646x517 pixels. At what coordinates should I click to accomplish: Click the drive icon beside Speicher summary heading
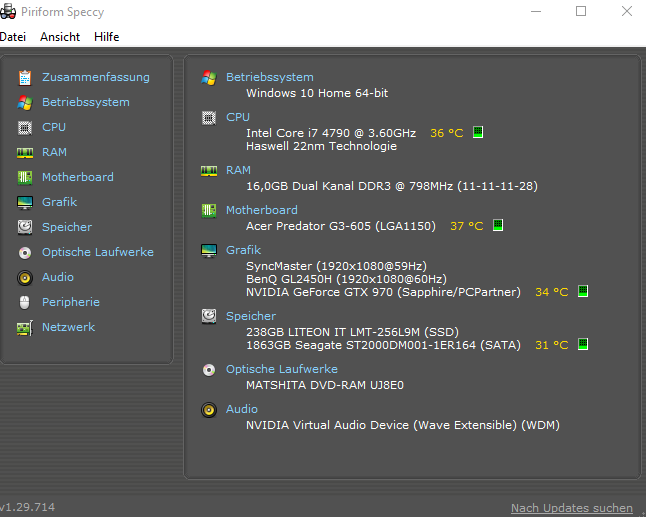click(x=209, y=316)
